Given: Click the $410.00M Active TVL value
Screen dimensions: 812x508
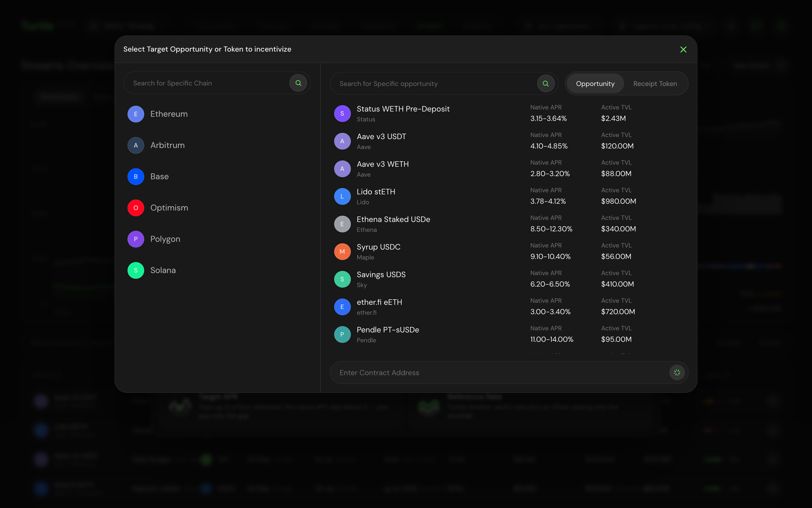Looking at the screenshot, I should click(x=617, y=284).
